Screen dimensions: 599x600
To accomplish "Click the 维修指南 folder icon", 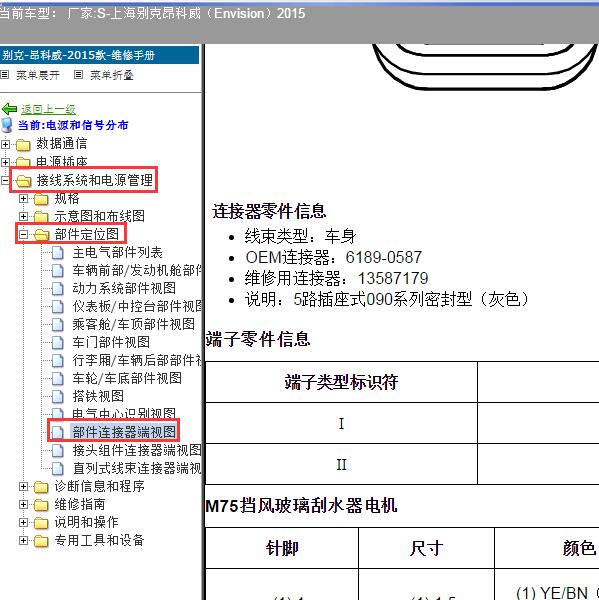I will (x=41, y=505).
